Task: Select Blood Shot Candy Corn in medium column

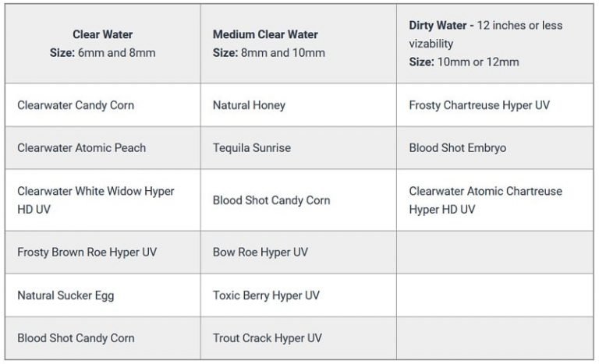Action: [x=271, y=200]
